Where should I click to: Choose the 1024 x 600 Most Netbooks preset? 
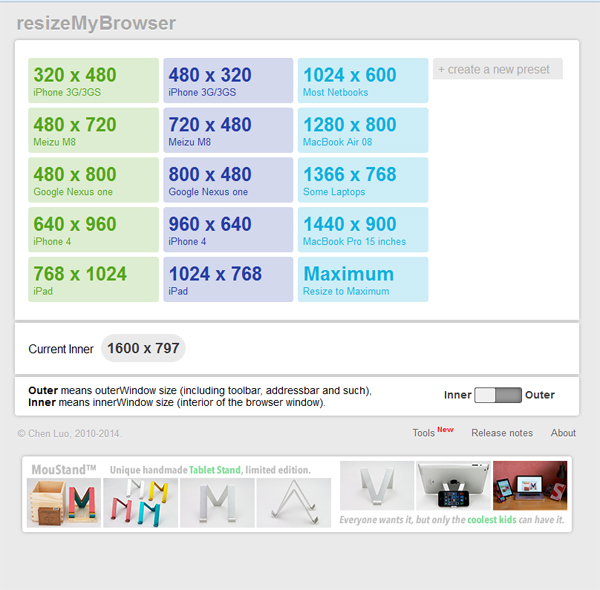pyautogui.click(x=363, y=80)
